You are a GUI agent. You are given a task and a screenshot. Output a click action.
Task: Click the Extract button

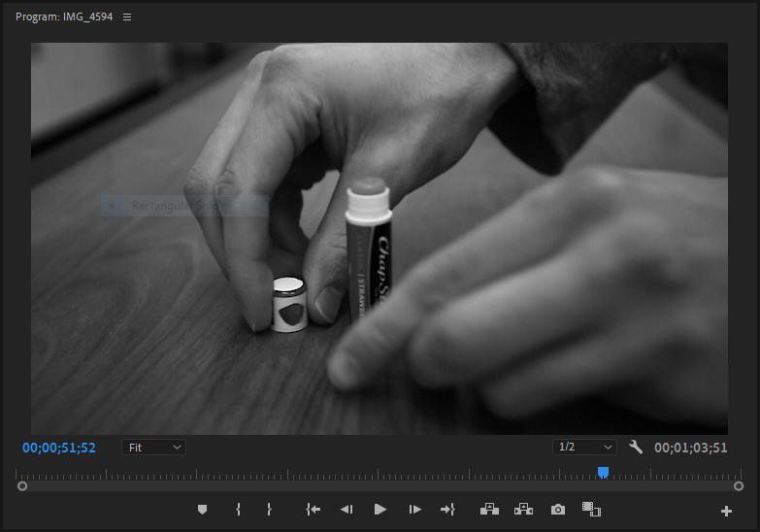(523, 510)
